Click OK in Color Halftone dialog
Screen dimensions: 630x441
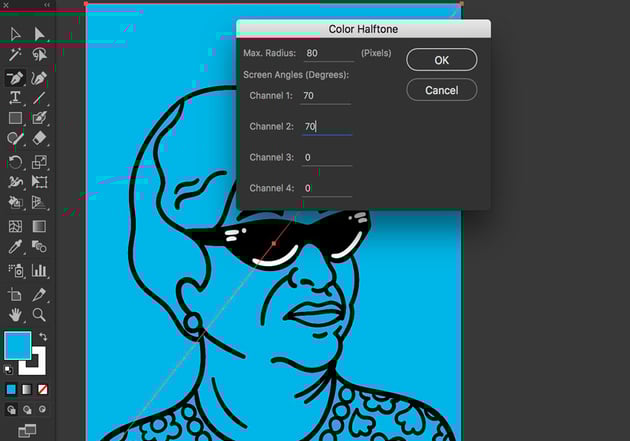[442, 60]
